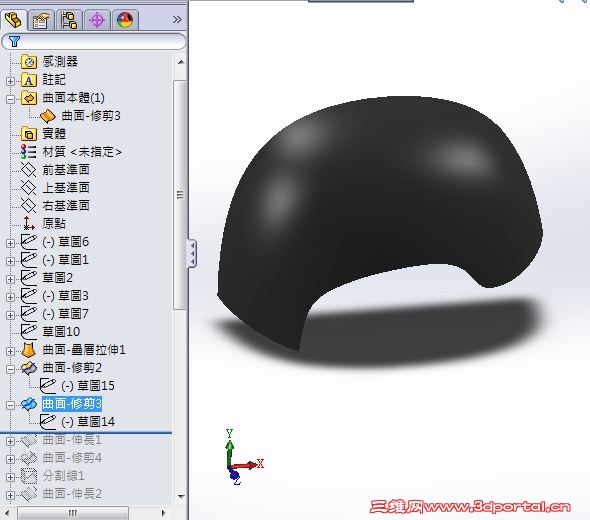Click the tree scroll down arrow

(181, 496)
